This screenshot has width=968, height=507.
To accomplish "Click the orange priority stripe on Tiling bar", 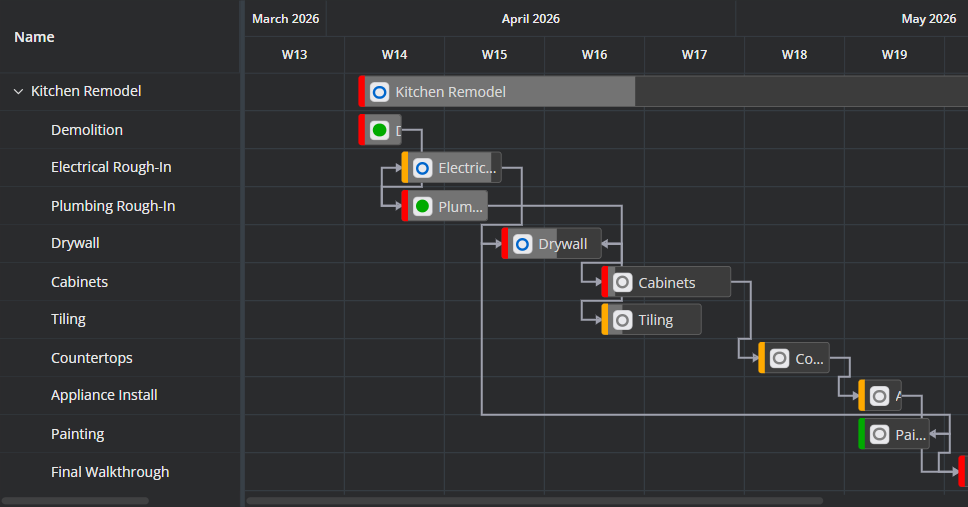I will 605,319.
